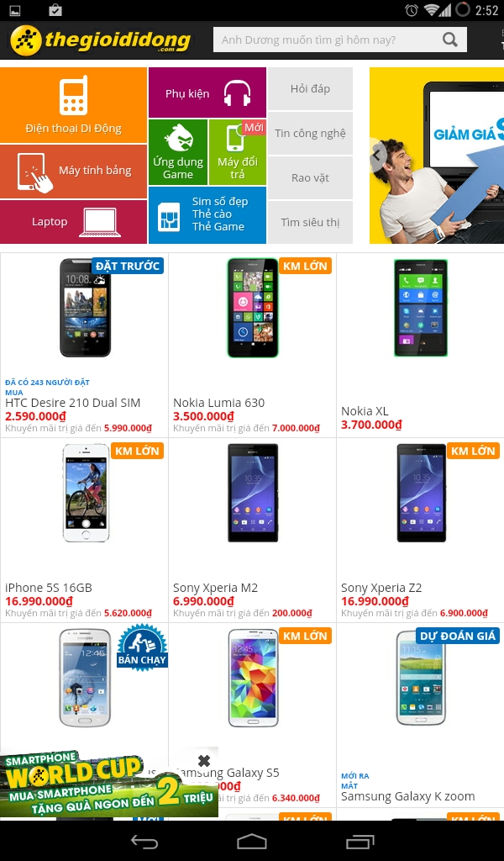Click the thegioididong.com logo
The width and height of the screenshot is (504, 861).
pos(101,40)
